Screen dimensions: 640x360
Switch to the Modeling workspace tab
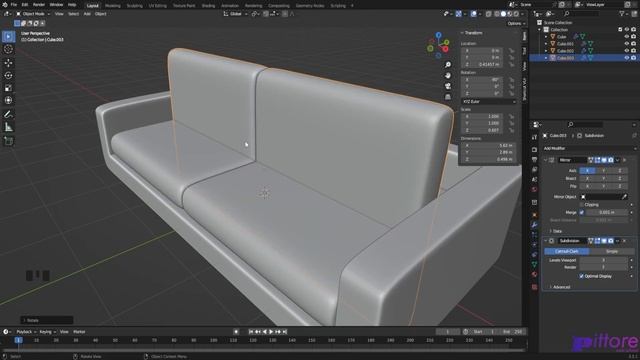coord(113,6)
